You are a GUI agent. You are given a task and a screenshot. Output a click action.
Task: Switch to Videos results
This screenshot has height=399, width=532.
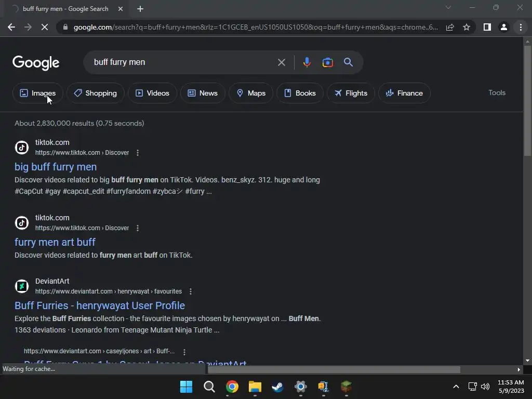click(x=152, y=93)
